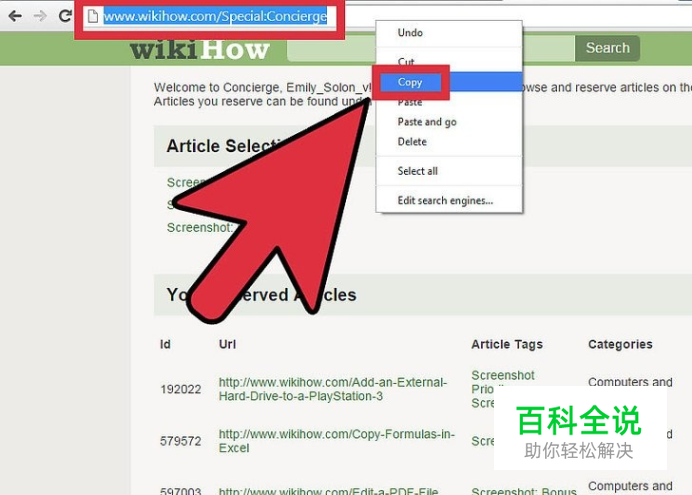
Task: Click the Url column header
Action: tap(227, 344)
